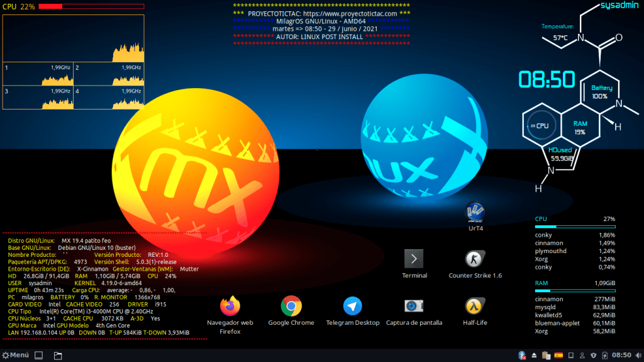Click the show desktop panel button

pos(38,356)
